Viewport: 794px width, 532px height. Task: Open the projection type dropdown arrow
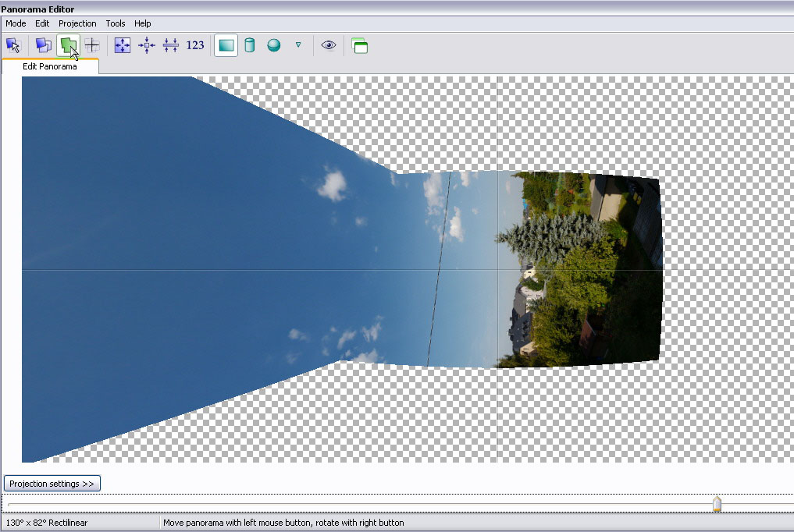pyautogui.click(x=298, y=45)
